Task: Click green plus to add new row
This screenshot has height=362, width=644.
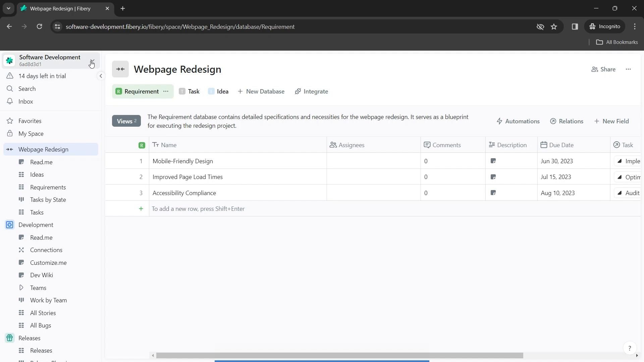Action: click(141, 209)
